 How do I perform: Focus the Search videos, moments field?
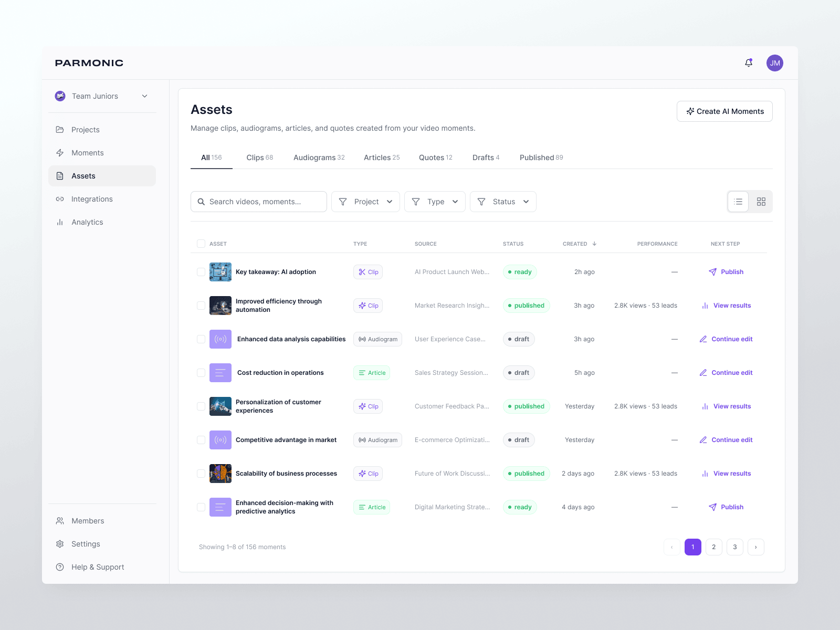click(259, 202)
